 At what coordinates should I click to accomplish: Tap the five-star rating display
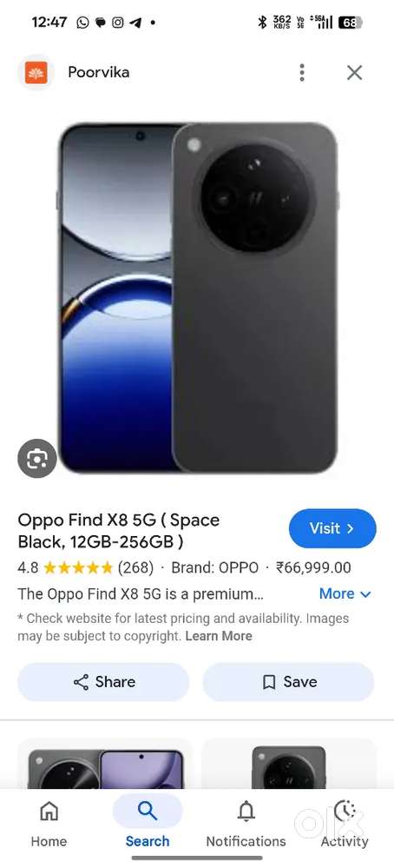pyautogui.click(x=78, y=568)
